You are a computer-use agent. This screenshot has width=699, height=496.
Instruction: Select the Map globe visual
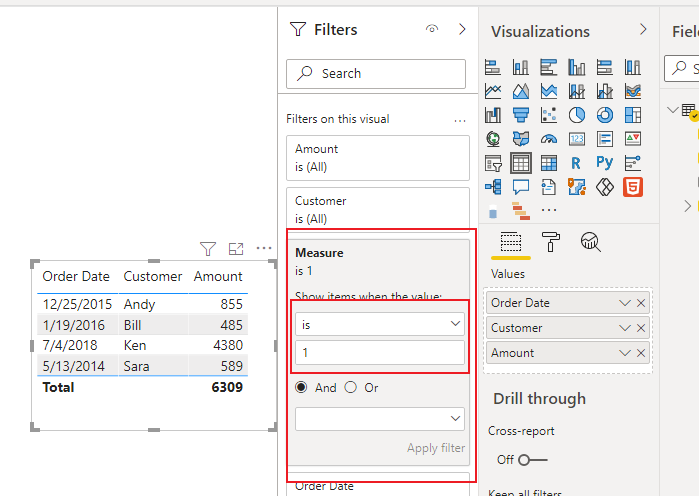[x=493, y=139]
